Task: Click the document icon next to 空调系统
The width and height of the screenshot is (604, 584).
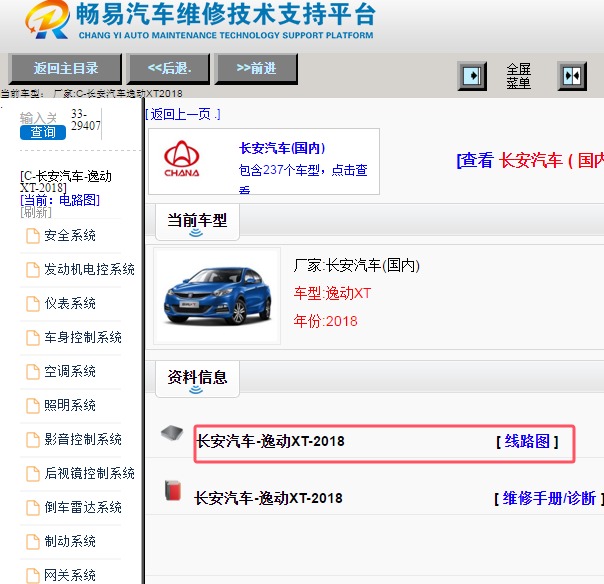Action: (x=33, y=372)
